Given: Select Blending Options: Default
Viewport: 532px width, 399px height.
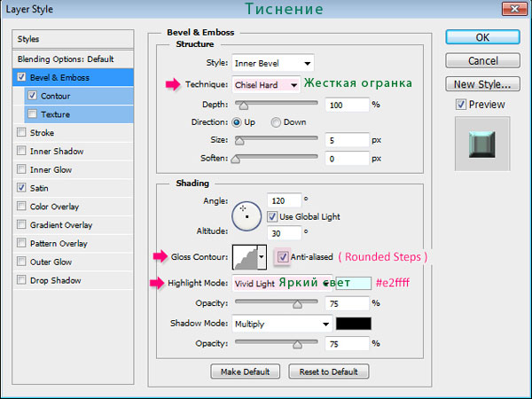Looking at the screenshot, I should 73,59.
